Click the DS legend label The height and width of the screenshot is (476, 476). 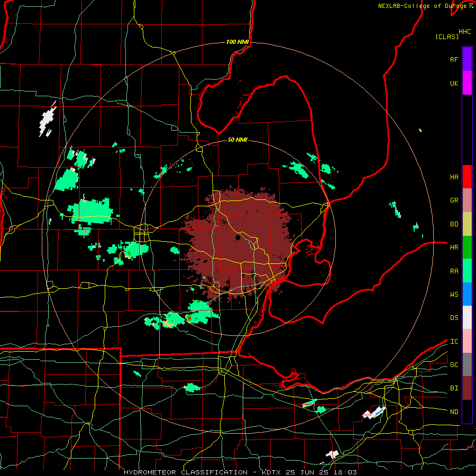coord(454,318)
